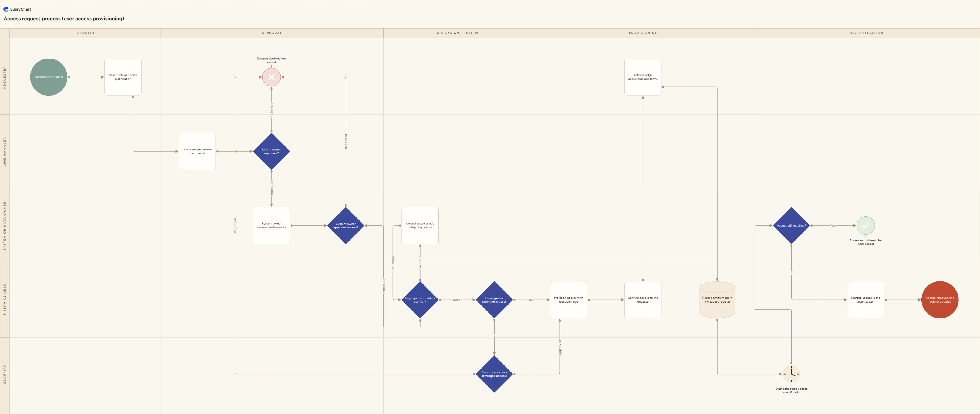This screenshot has height=414, width=980.
Task: Click 'Re-check' edge label
Action: pos(393,263)
